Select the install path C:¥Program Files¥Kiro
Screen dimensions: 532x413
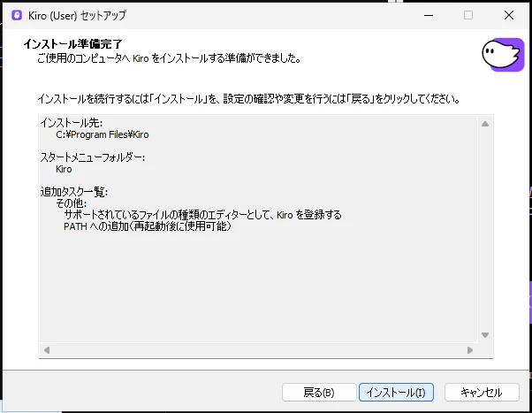coord(103,134)
